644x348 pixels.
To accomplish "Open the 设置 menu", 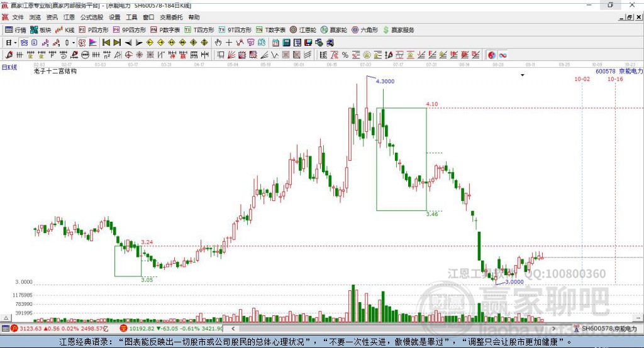I will 114,17.
